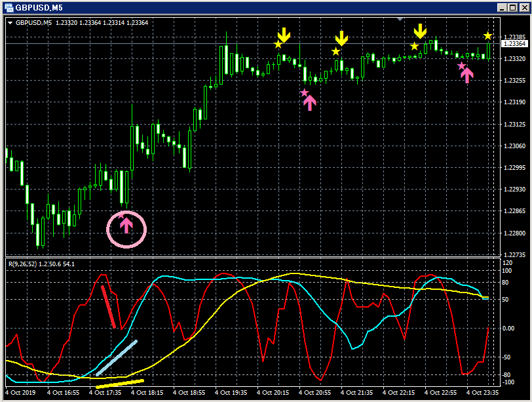
Task: Click the 4 Oct 18:15 time label
Action: [x=147, y=393]
